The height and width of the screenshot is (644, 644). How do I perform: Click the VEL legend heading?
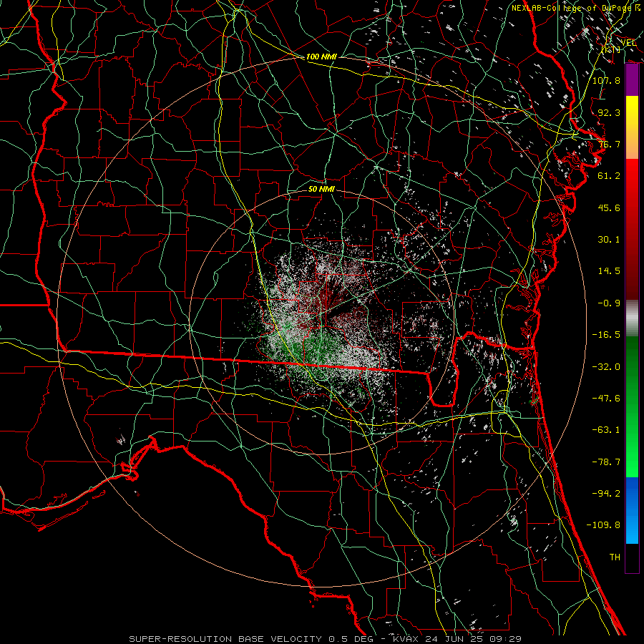click(628, 43)
